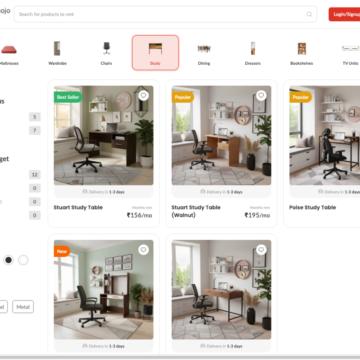Wishlist the bottom-row metal-leg desk
The width and height of the screenshot is (360, 360).
tap(261, 250)
